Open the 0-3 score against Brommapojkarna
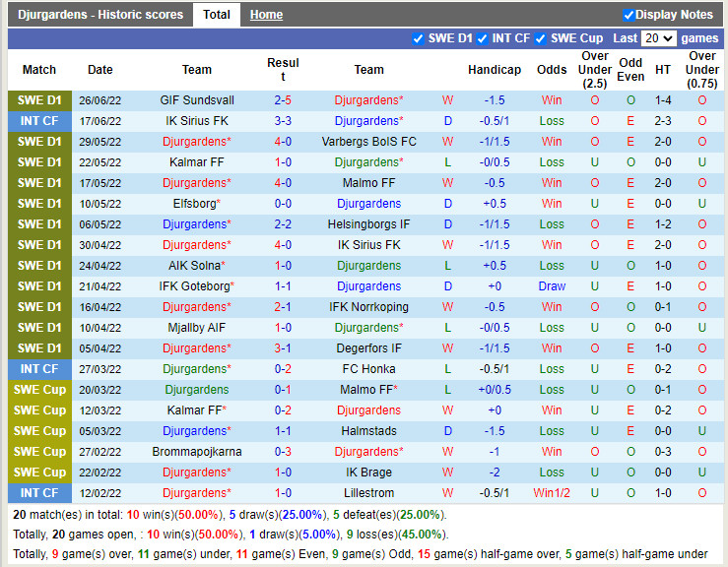Viewport: 728px width, 567px height. tap(283, 452)
